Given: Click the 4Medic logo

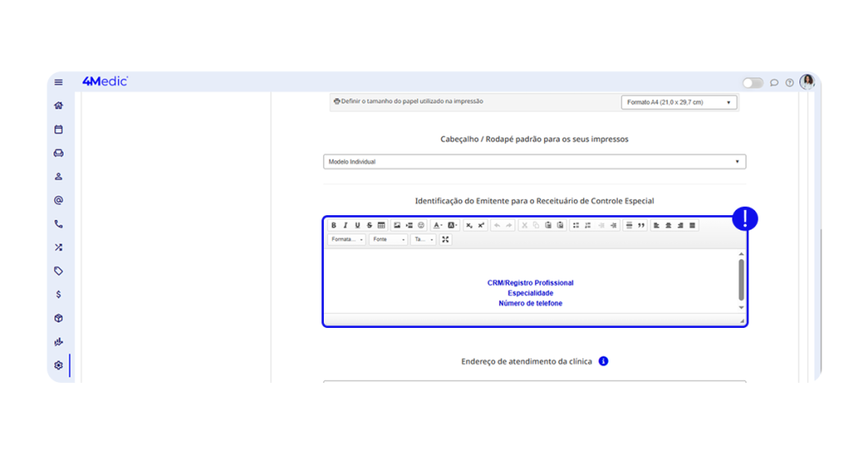Looking at the screenshot, I should [105, 81].
